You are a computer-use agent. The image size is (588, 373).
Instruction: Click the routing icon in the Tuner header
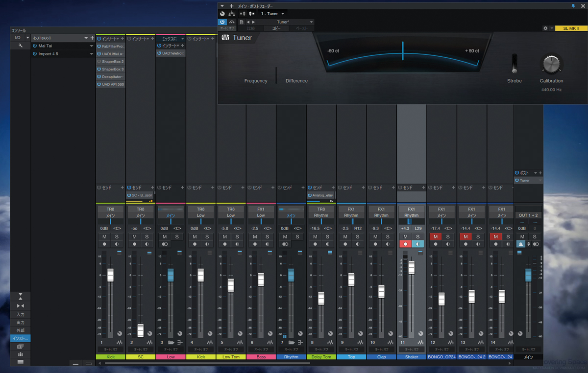232,14
